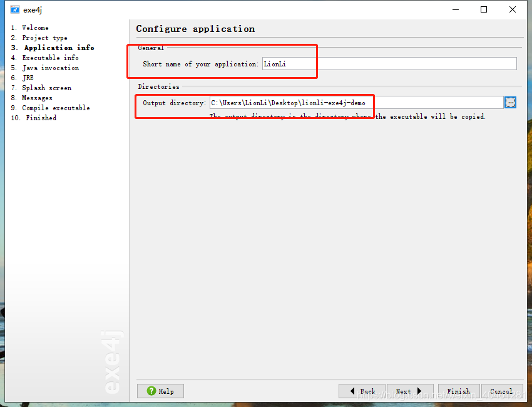This screenshot has height=407, width=532.
Task: Click the exe4j icon in the title bar
Action: click(x=14, y=9)
